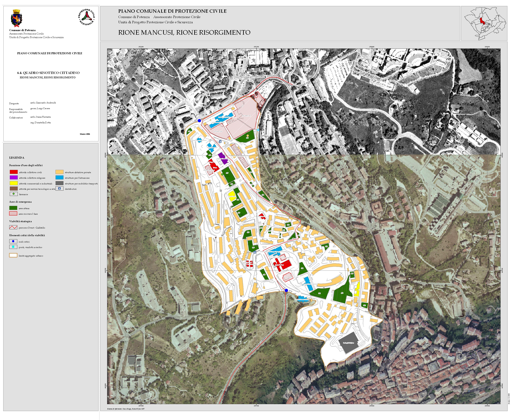Click the locator inset map thumbnail
The image size is (517, 420).
click(x=484, y=23)
